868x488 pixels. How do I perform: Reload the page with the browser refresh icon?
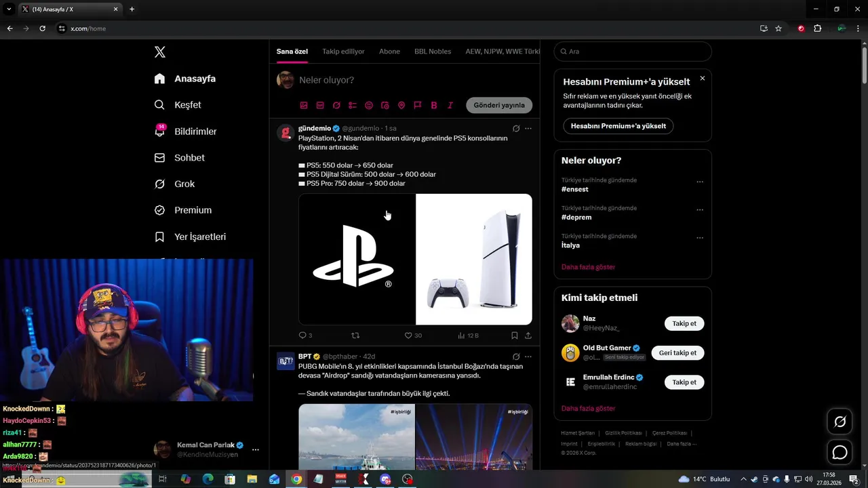click(x=42, y=28)
